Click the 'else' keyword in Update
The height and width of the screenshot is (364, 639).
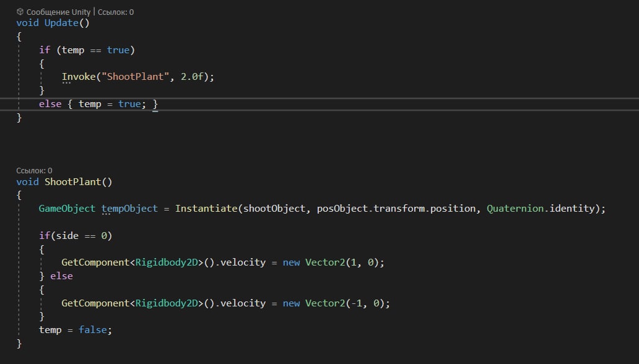(50, 104)
